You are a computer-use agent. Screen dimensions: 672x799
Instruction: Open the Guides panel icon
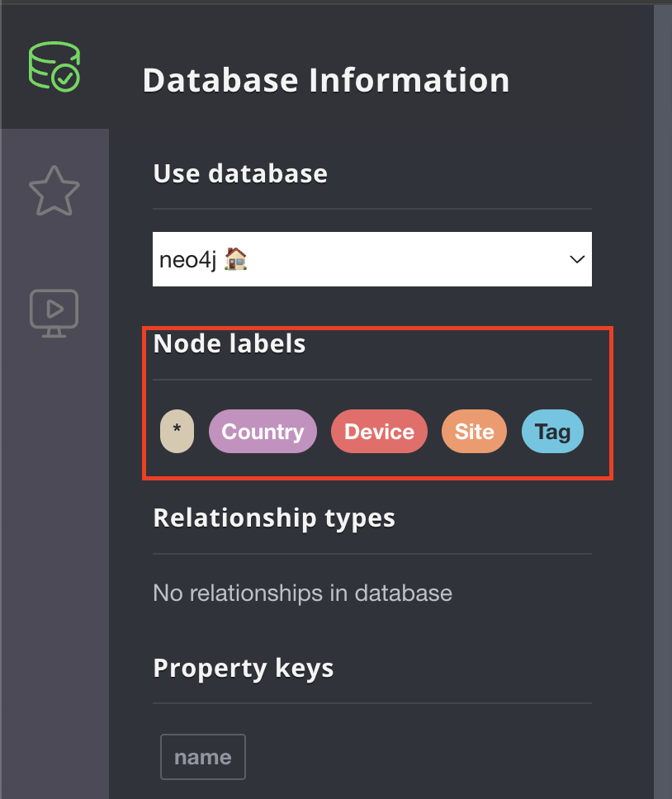pyautogui.click(x=54, y=312)
